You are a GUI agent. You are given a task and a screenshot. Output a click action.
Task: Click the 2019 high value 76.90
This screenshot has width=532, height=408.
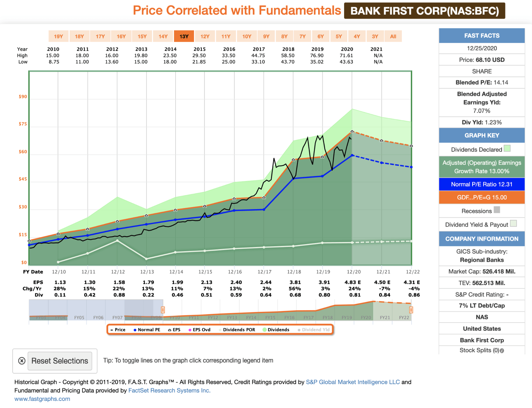pos(317,56)
